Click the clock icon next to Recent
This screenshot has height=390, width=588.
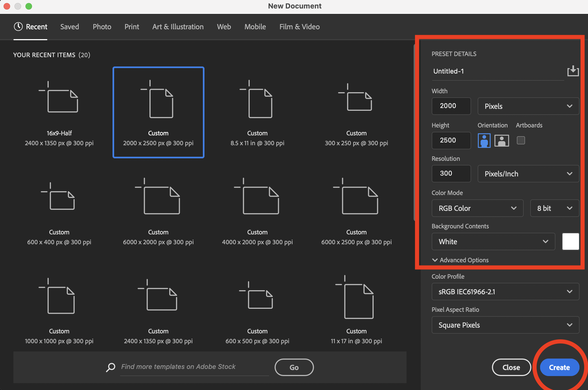coord(18,27)
